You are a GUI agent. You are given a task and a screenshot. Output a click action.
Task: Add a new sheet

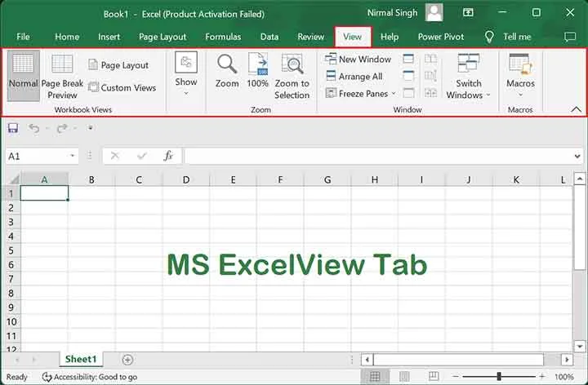(x=127, y=360)
